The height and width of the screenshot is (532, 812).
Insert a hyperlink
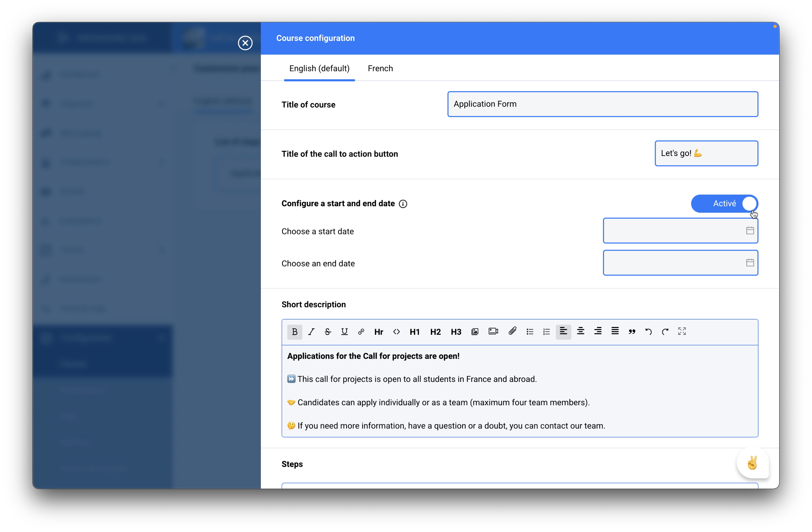click(361, 332)
